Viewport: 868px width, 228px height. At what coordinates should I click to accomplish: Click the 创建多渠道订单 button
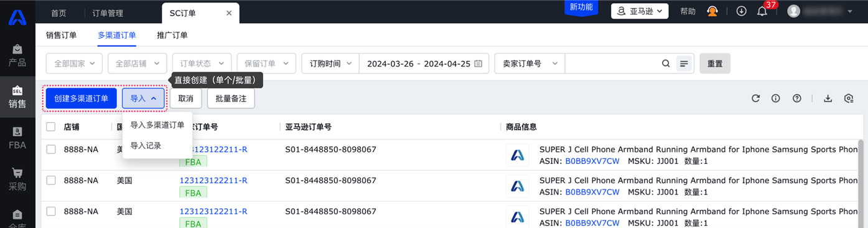82,98
